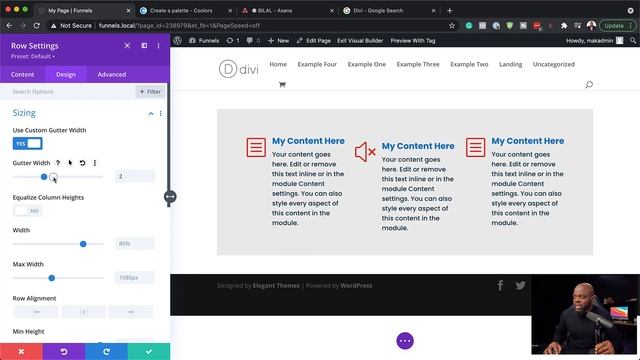The image size is (640, 360).
Task: Click the blue redo button
Action: 106,351
